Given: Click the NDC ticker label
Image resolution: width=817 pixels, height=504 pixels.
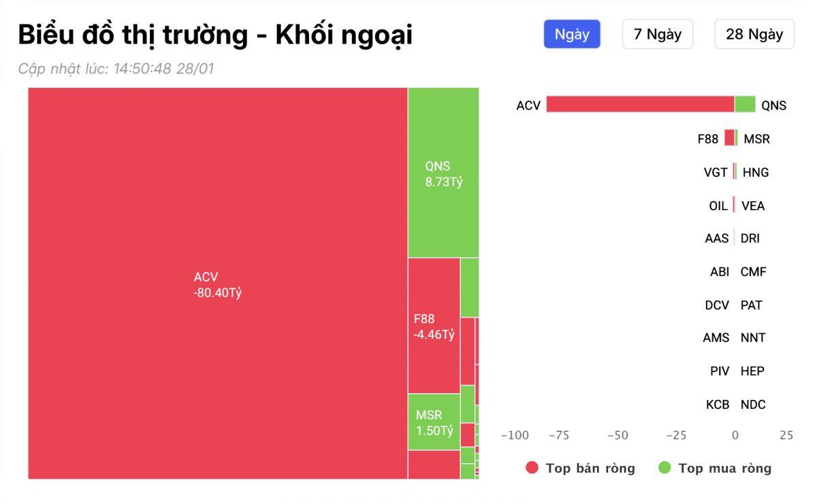Looking at the screenshot, I should [754, 404].
